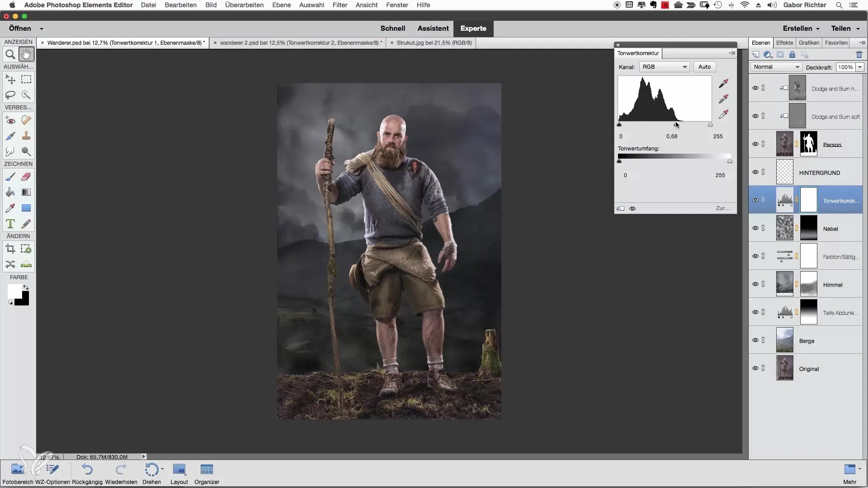
Task: Toggle adjustment visibility eye in Tonwertkorrektur panel
Action: [x=632, y=208]
